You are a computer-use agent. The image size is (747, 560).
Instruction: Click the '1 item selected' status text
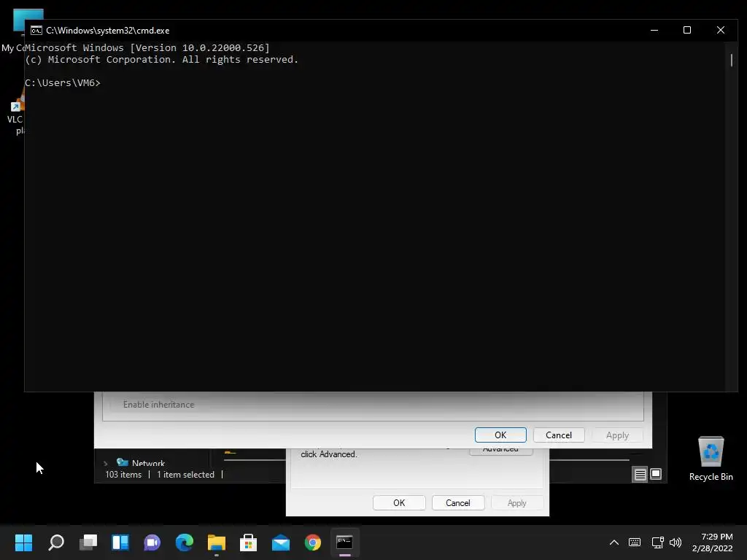(186, 475)
